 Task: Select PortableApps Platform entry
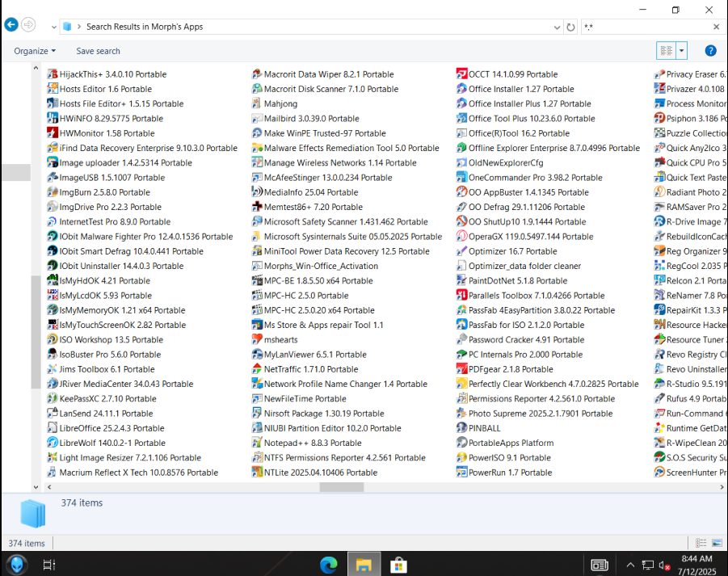505,443
